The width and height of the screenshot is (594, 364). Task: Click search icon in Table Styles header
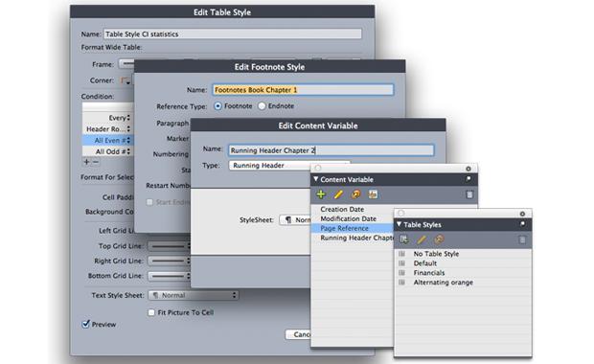tap(522, 224)
